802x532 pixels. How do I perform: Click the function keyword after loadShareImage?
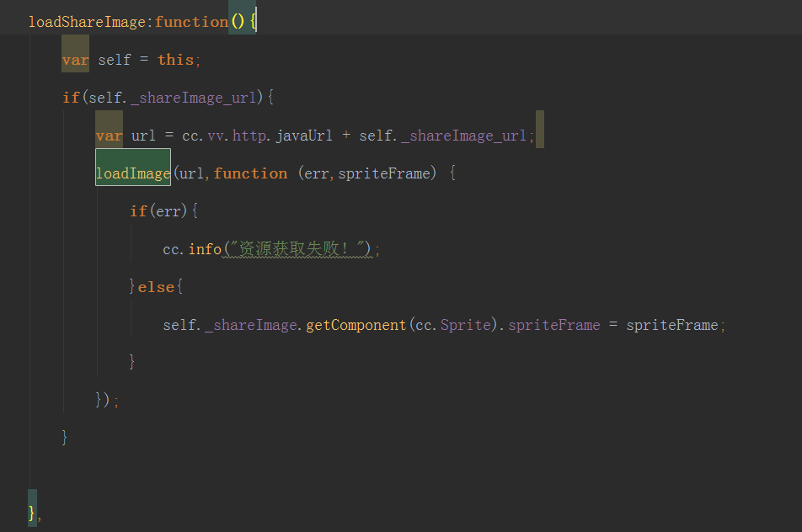click(191, 22)
